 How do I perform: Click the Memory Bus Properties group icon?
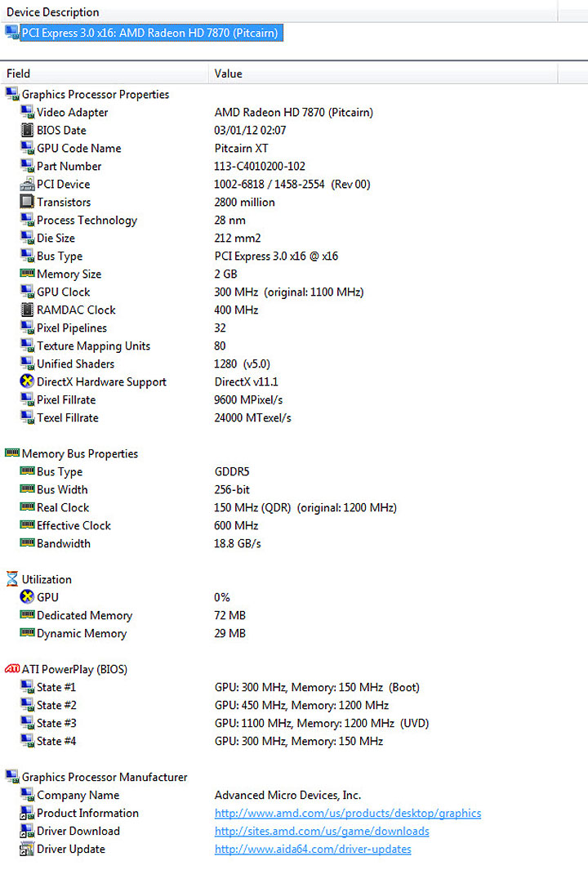[x=11, y=453]
